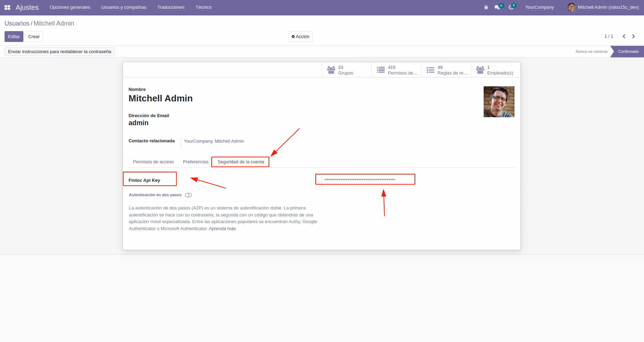Open the conversations chat icon
This screenshot has height=342, width=644.
pyautogui.click(x=497, y=7)
